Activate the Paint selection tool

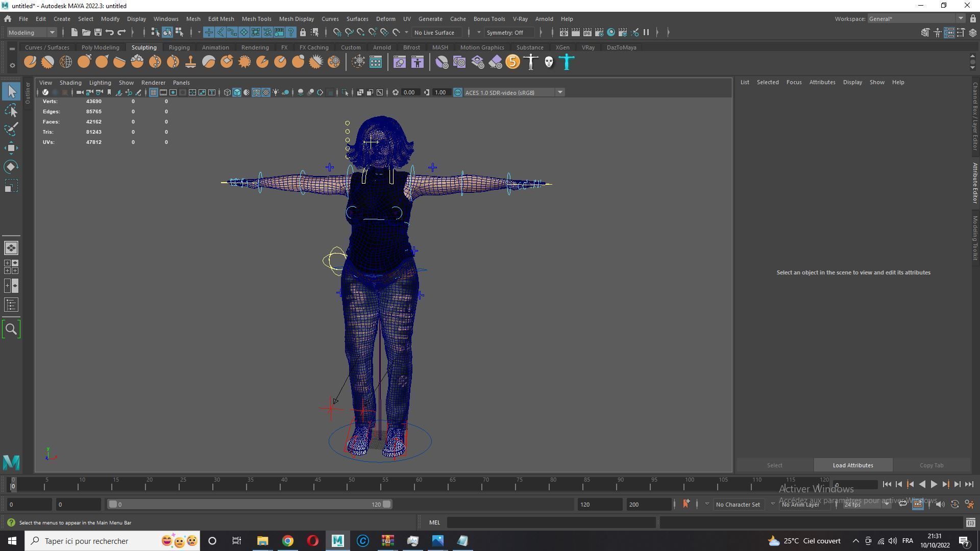11,129
